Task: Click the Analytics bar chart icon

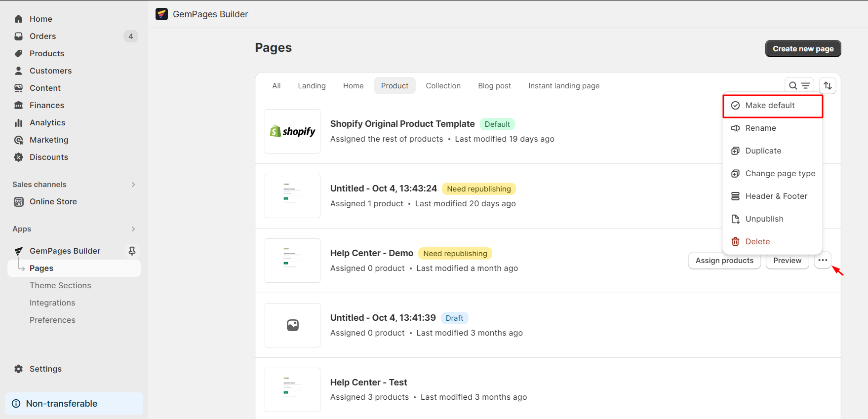Action: click(x=19, y=122)
